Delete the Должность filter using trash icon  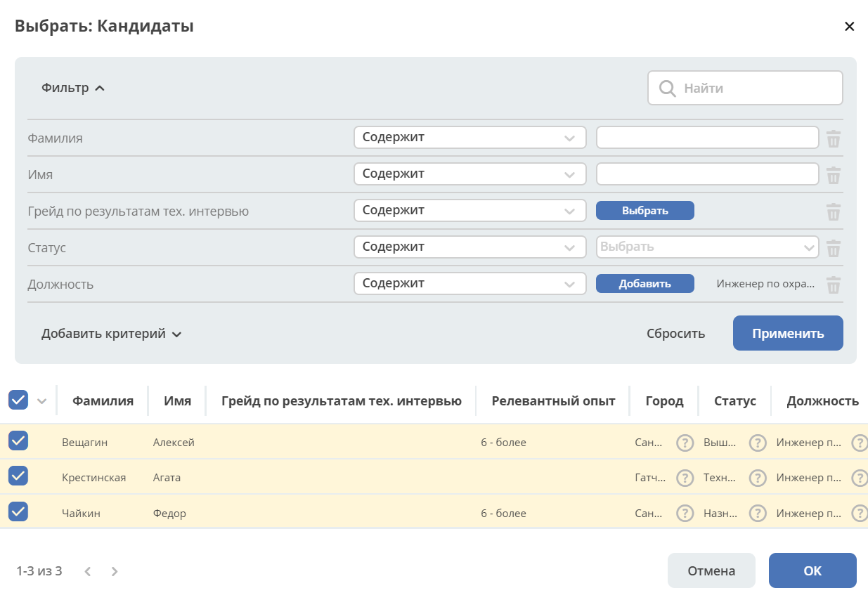pos(833,285)
